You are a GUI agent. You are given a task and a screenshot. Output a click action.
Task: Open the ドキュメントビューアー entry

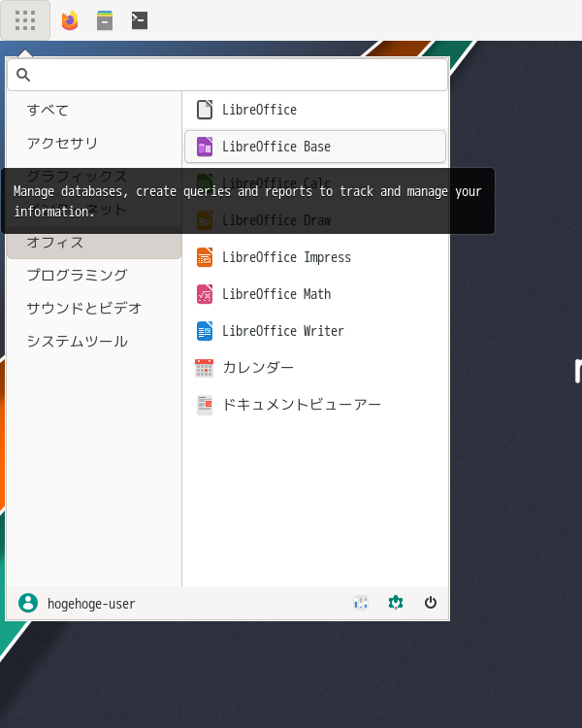click(315, 405)
